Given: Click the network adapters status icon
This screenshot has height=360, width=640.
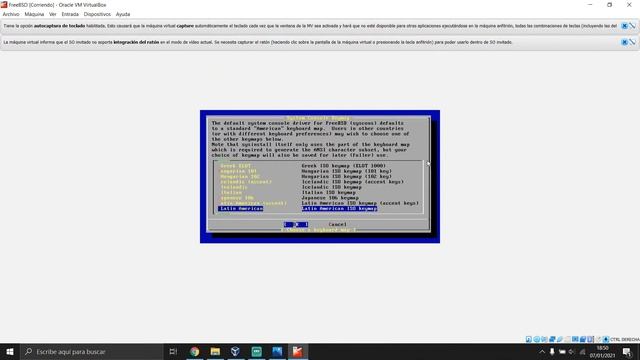Looking at the screenshot, I should click(552, 339).
